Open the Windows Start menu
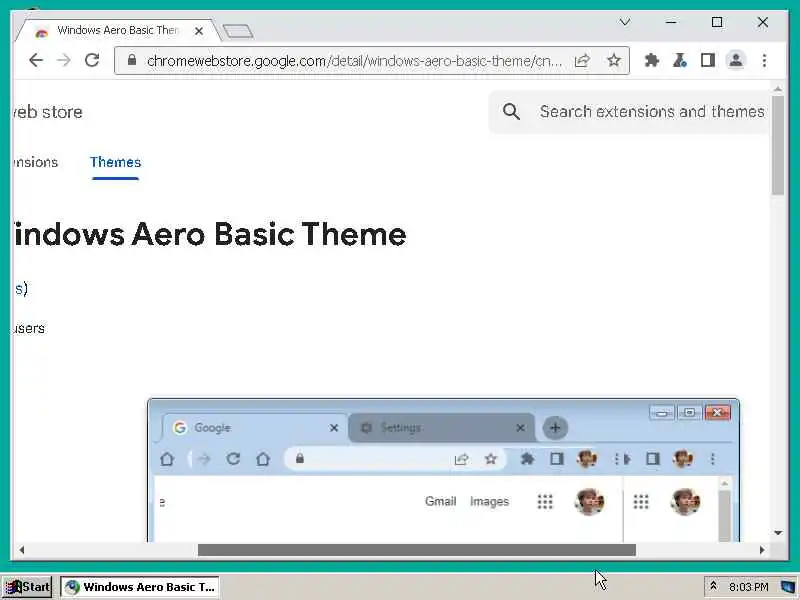Screen dimensions: 800x600 (28, 587)
